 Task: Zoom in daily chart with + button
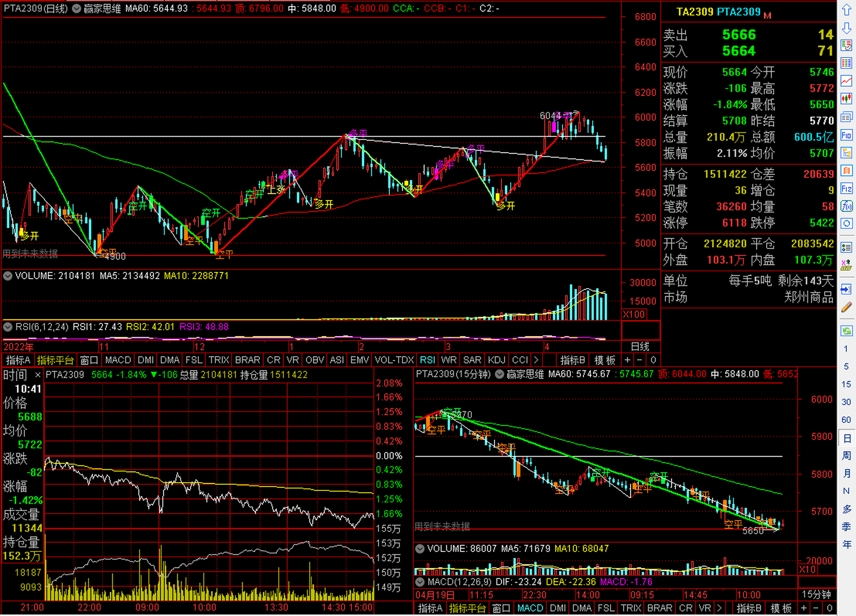coord(627,360)
